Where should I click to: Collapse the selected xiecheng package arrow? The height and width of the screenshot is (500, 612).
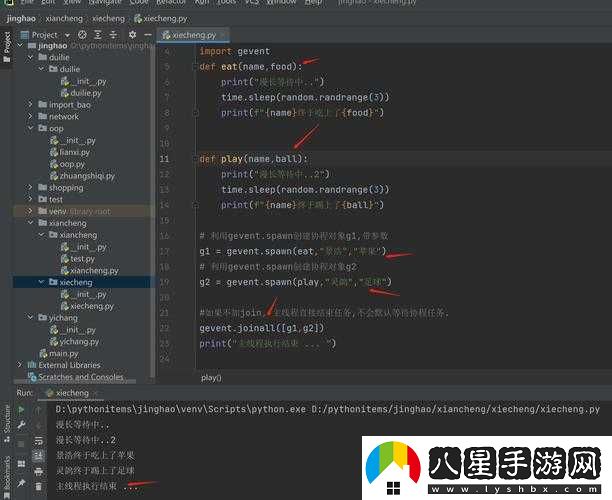tap(42, 282)
